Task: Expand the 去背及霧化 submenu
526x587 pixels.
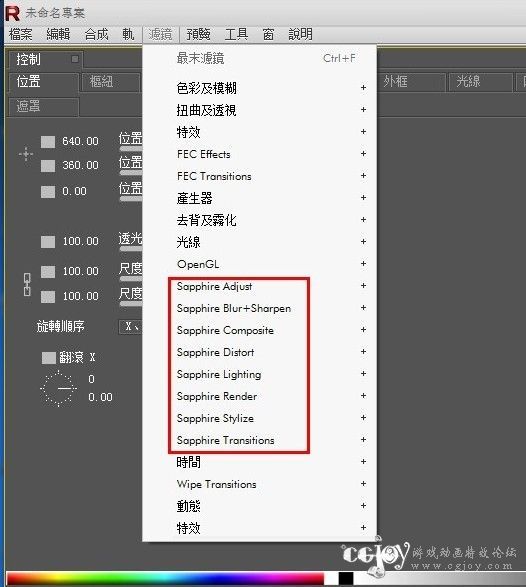Action: 259,220
